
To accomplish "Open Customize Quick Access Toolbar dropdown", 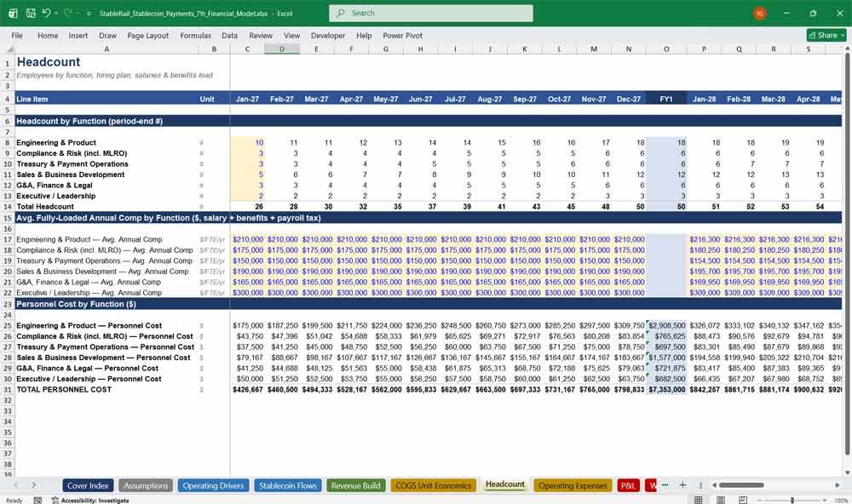I will coord(89,13).
